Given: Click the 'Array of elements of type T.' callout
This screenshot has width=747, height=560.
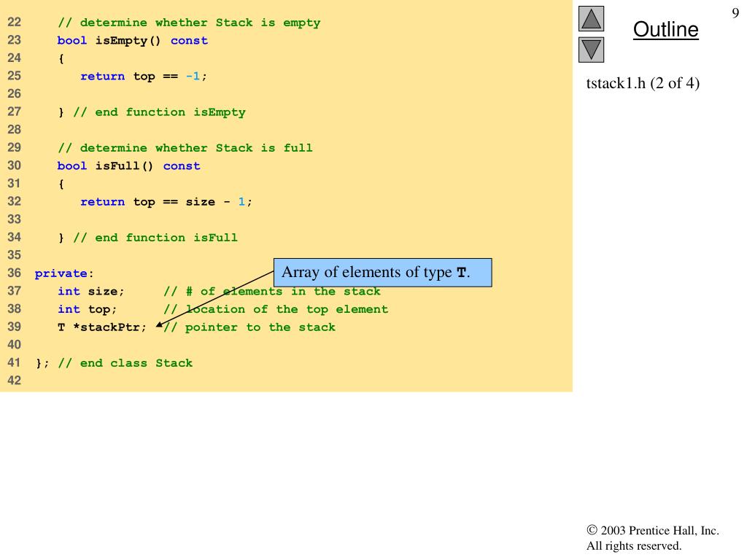Looking at the screenshot, I should [x=382, y=273].
